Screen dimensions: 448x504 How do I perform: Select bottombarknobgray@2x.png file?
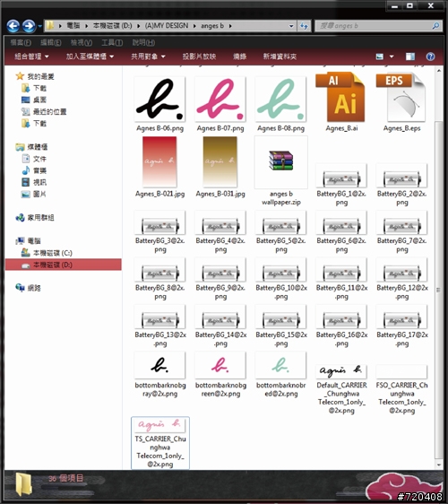159,375
